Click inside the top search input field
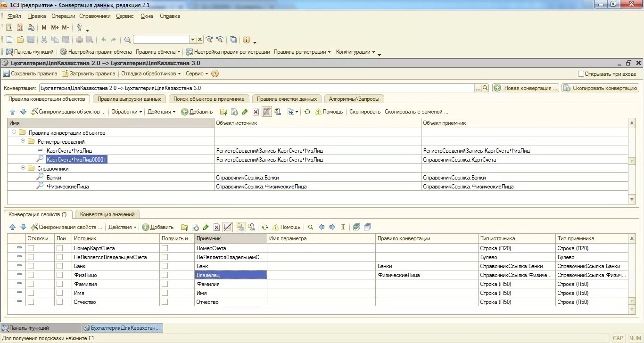This screenshot has height=343, width=644. 161,40
